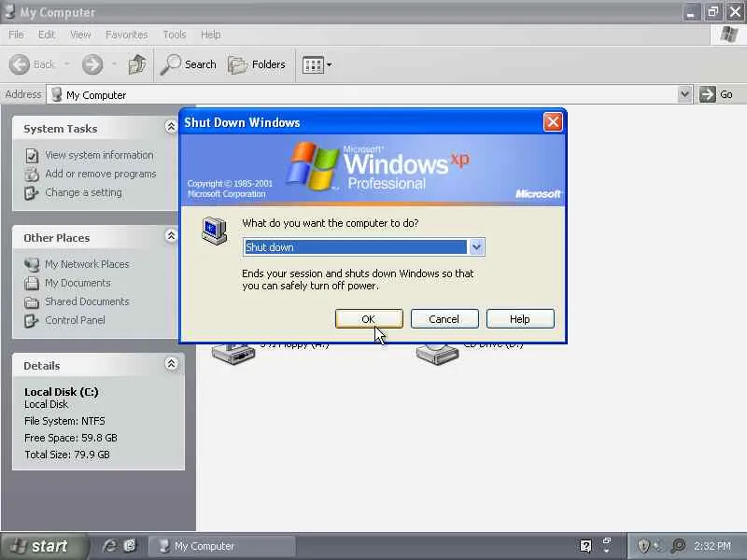Click the Shared Documents folder icon
Viewport: 747px width, 560px height.
click(32, 301)
